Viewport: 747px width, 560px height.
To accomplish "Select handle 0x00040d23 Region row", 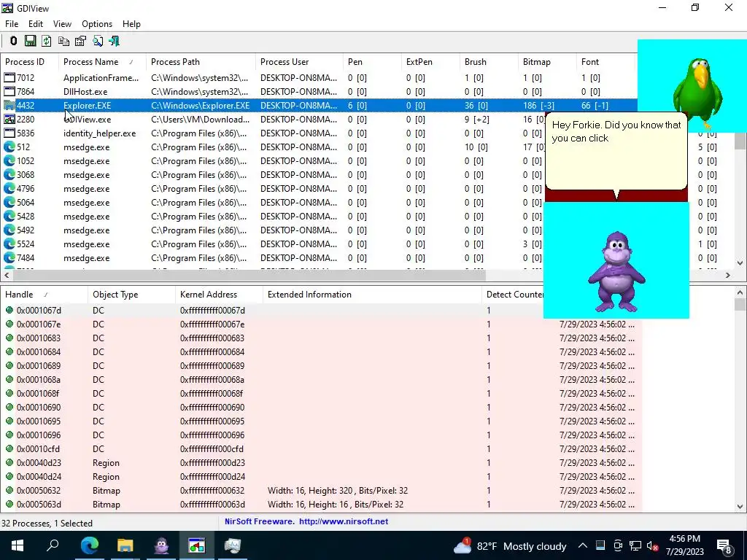I will [x=321, y=463].
